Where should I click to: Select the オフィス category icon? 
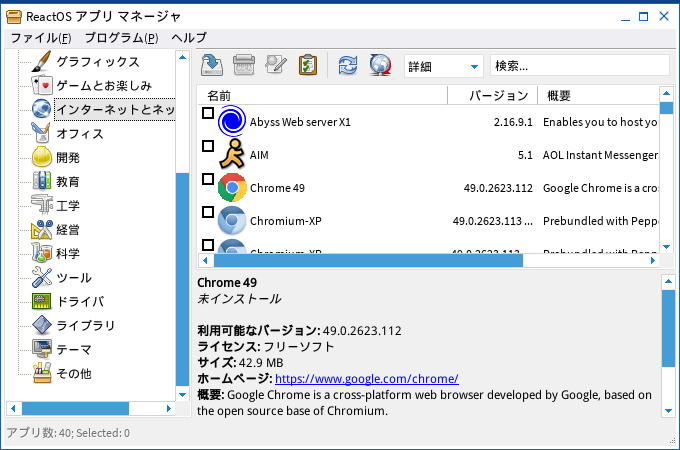[x=42, y=133]
